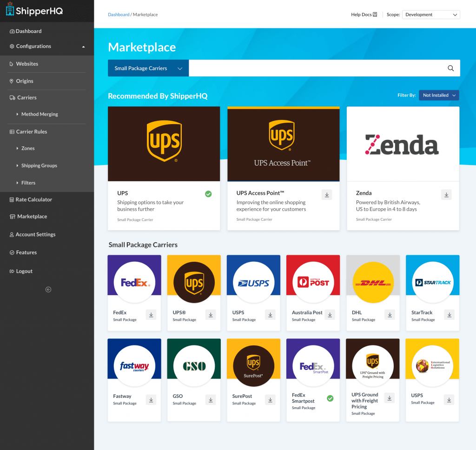Collapse the sidebar with the arrow icon
The width and height of the screenshot is (476, 450).
click(x=48, y=289)
